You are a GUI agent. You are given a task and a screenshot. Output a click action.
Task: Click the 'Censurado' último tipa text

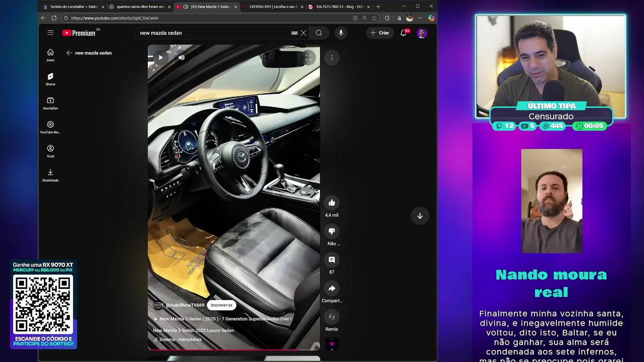click(x=551, y=116)
